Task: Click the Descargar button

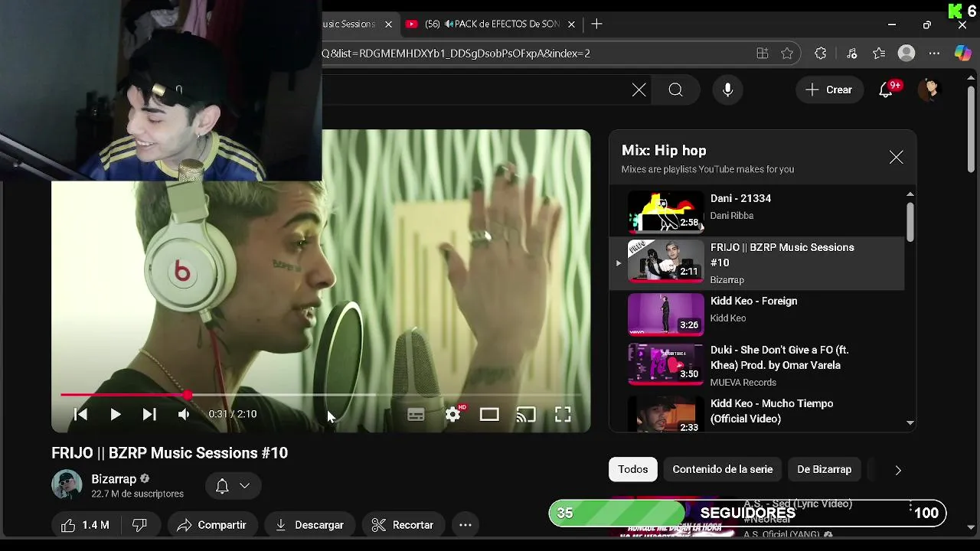Action: [x=309, y=525]
